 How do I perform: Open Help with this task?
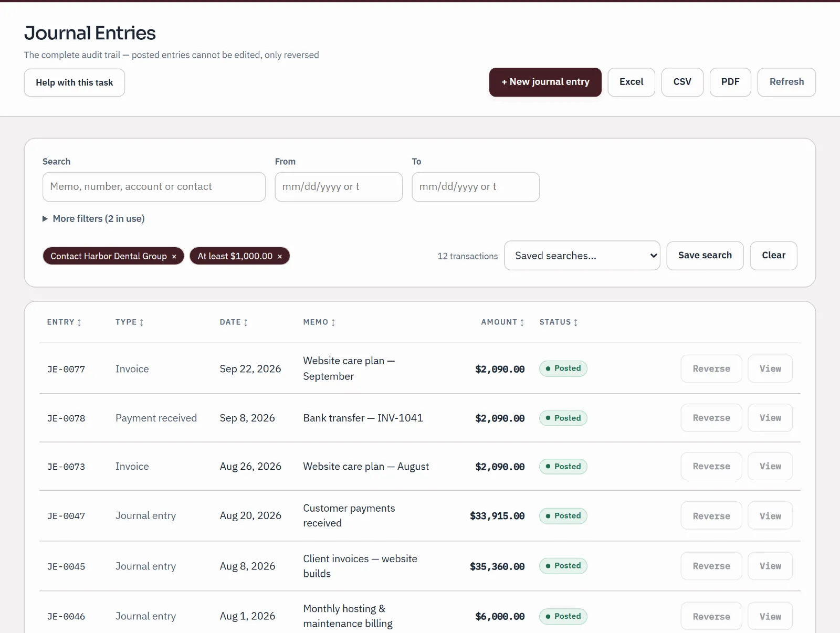click(x=75, y=82)
